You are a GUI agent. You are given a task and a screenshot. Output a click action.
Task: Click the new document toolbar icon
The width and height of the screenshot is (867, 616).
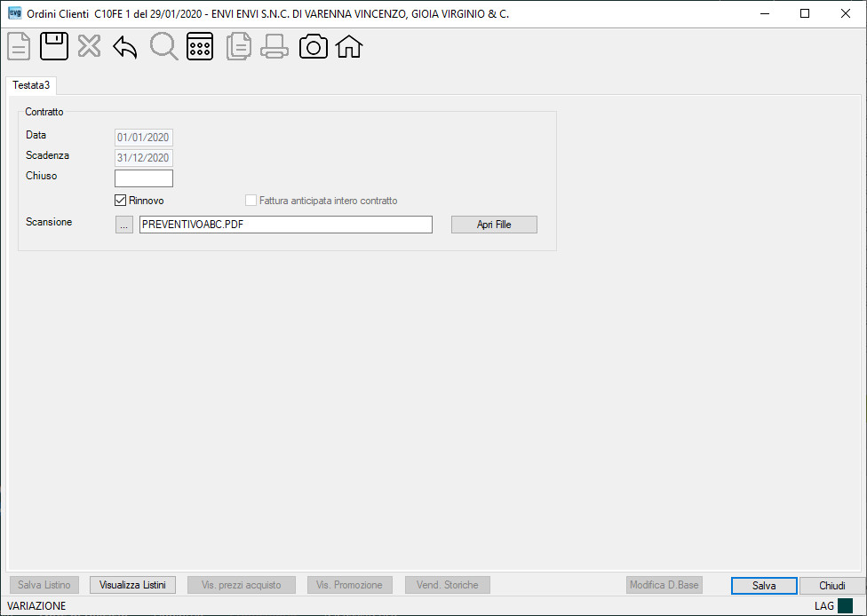[x=19, y=46]
